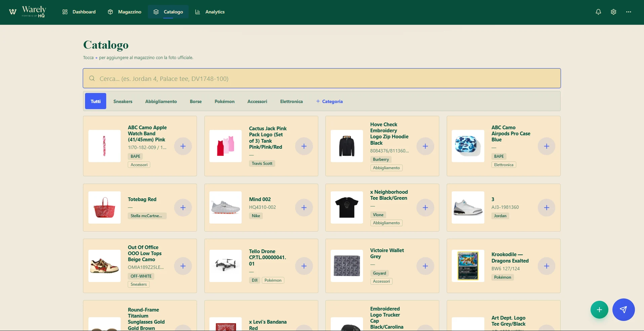Add Hove Check Embroidery Hoodie to inventory
This screenshot has height=331, width=644.
tap(425, 146)
